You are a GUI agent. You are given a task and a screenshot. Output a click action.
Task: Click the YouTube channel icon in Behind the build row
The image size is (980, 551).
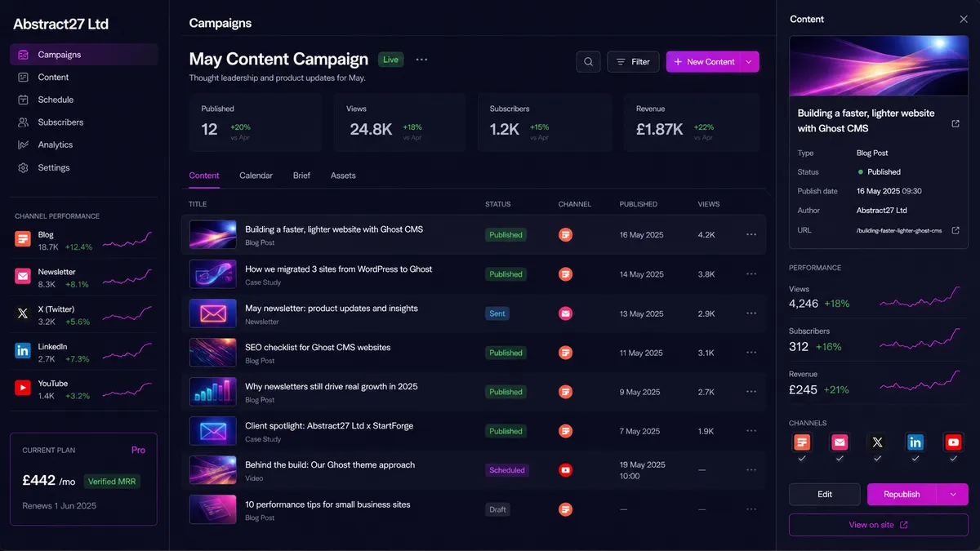[565, 470]
